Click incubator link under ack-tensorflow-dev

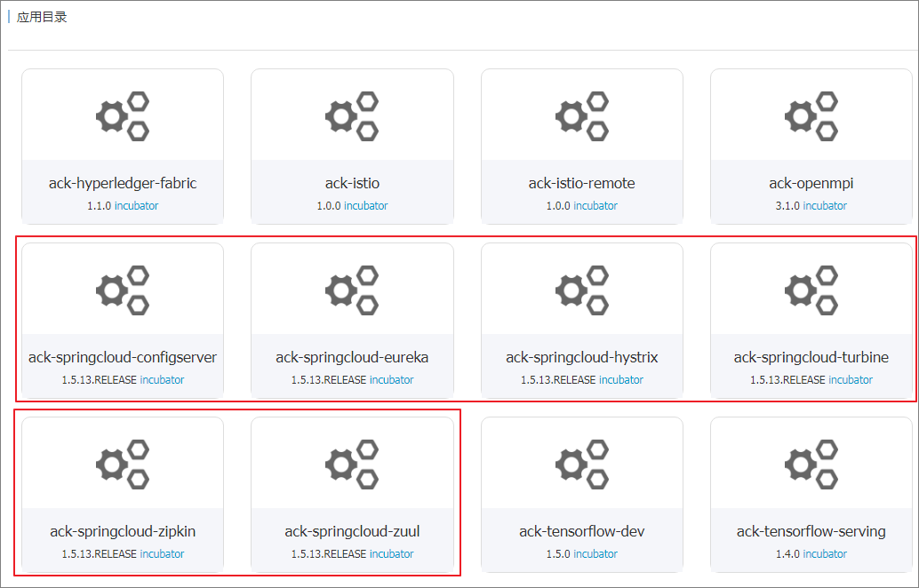tap(595, 553)
